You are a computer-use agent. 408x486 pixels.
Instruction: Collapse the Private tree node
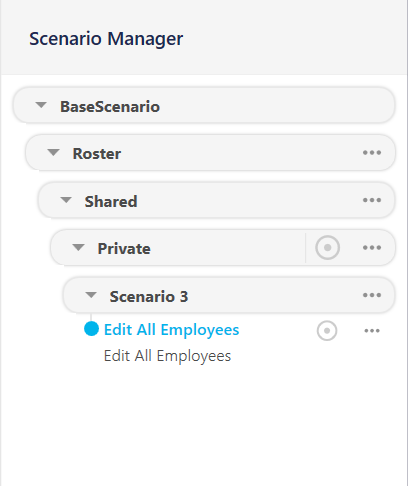click(79, 248)
